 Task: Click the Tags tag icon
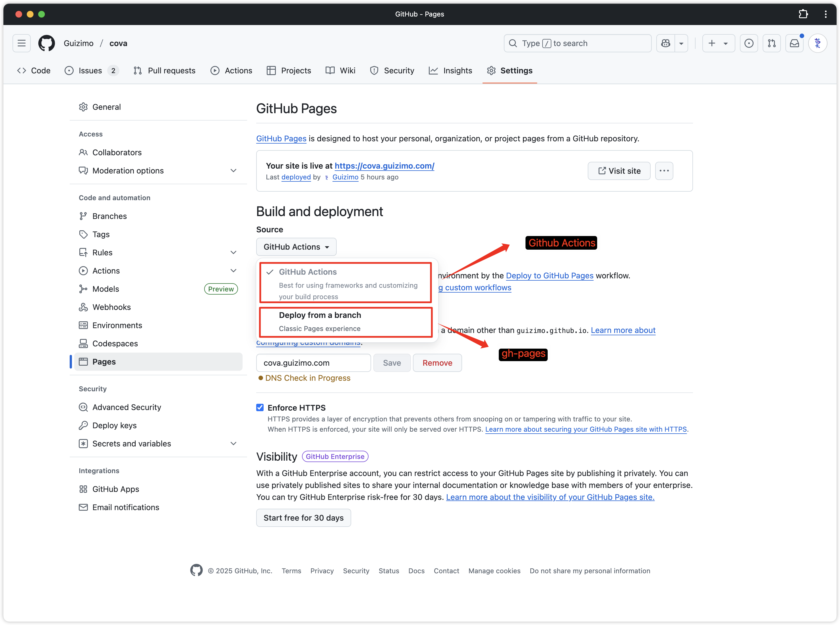(x=83, y=234)
